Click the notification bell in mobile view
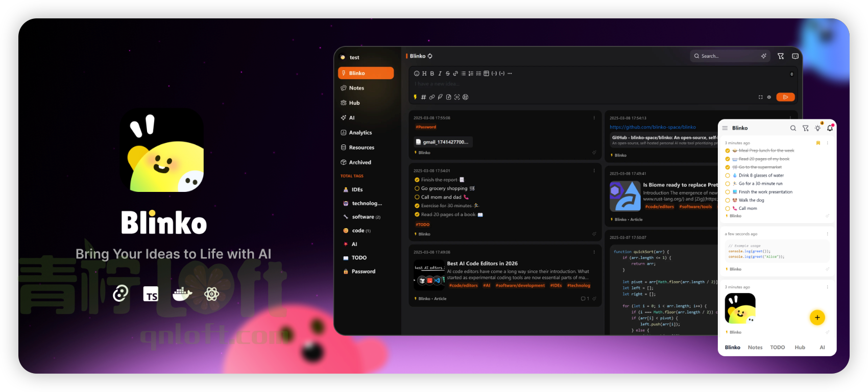The image size is (868, 392). 830,128
